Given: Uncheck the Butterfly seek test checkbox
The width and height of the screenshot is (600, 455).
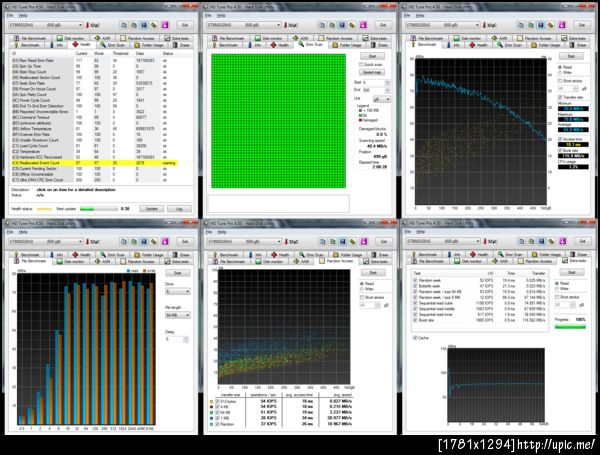Looking at the screenshot, I should point(415,286).
